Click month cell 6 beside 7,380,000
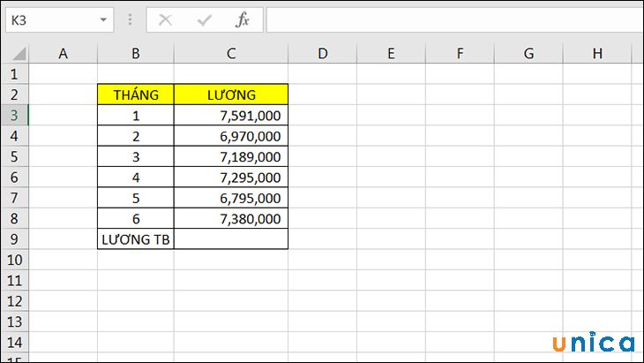 tap(136, 218)
